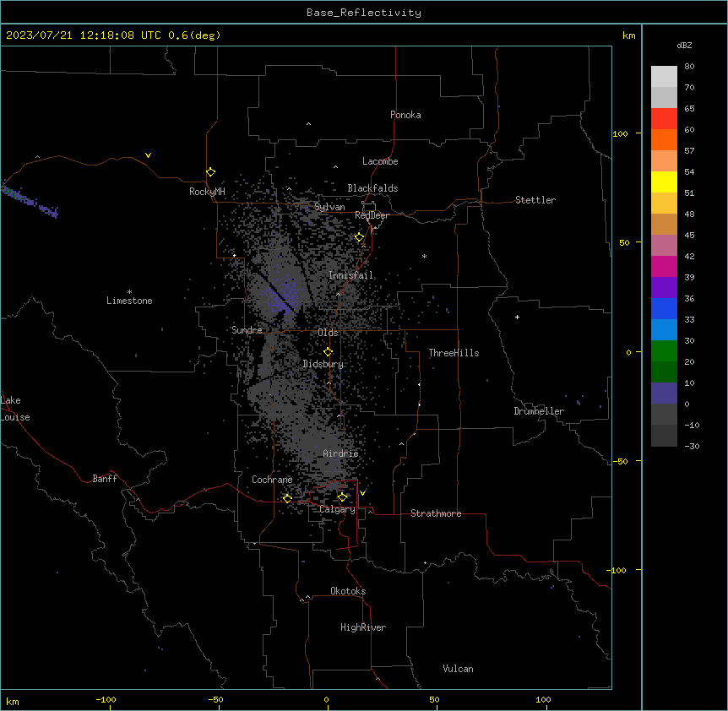This screenshot has width=728, height=711.
Task: Click the white caret marker south of Ponoka
Action: point(308,124)
